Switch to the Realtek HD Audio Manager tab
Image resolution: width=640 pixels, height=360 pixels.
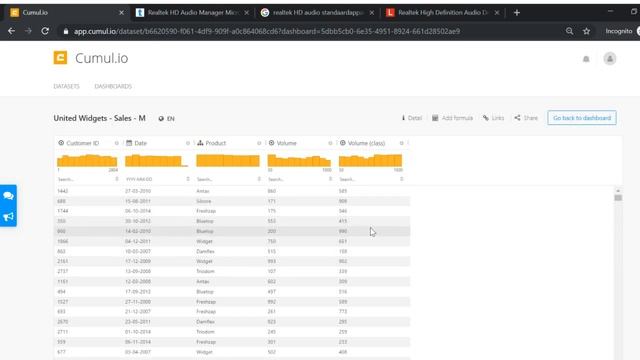[191, 13]
